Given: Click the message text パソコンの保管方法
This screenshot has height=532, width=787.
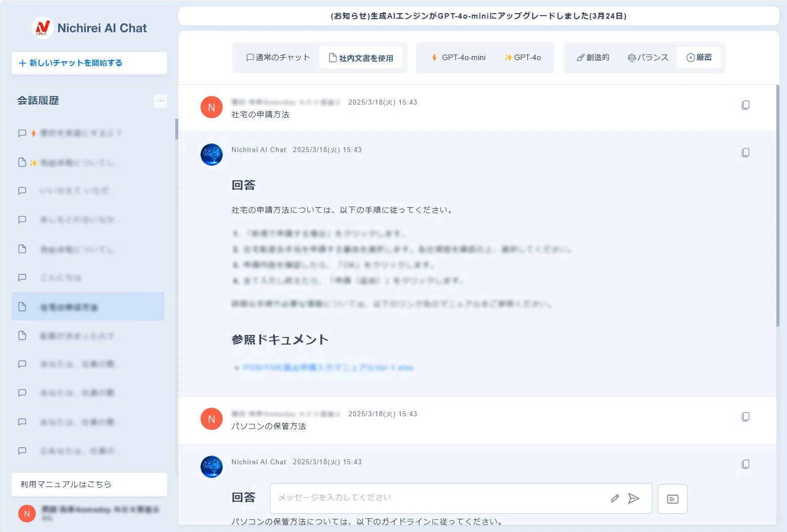Looking at the screenshot, I should pos(269,426).
